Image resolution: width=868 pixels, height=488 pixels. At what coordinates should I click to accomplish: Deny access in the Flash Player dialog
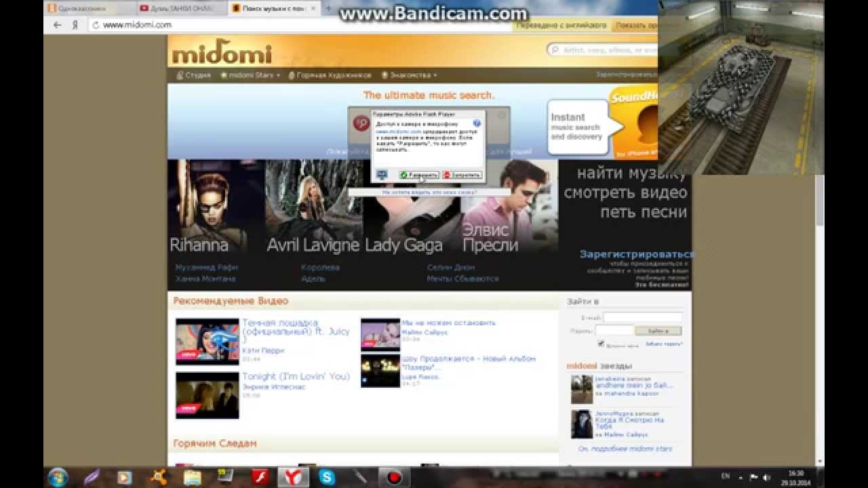pyautogui.click(x=462, y=175)
